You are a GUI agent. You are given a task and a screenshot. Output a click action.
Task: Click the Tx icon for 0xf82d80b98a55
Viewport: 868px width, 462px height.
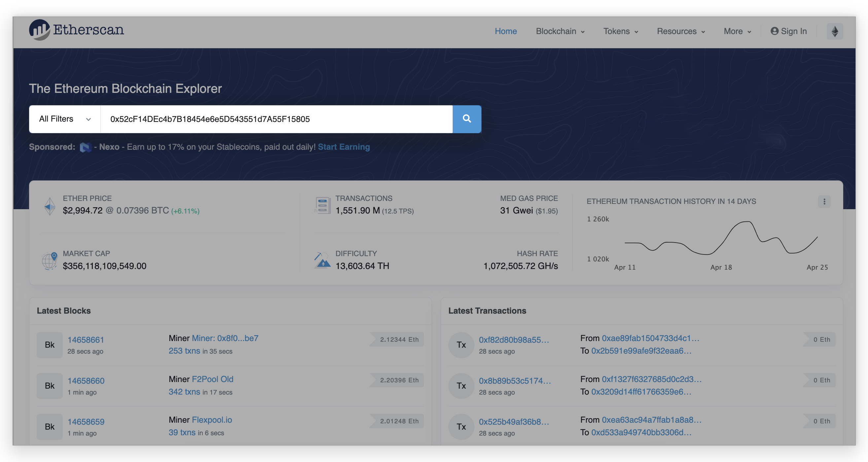click(x=461, y=345)
